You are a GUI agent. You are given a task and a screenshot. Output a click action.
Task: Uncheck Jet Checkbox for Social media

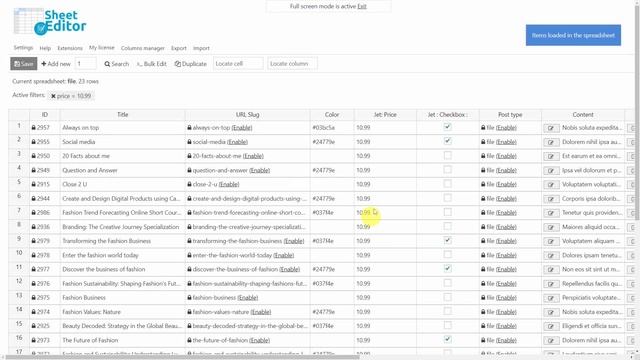[x=447, y=141]
